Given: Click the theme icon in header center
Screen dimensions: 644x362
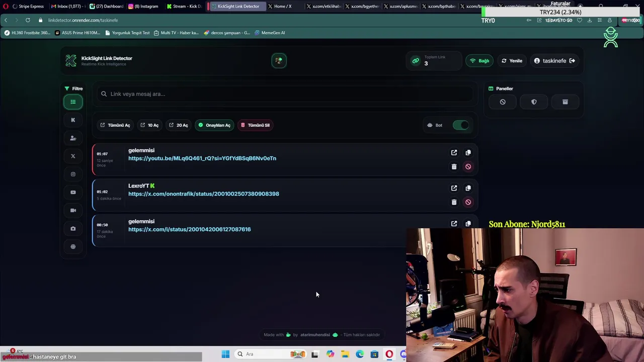Looking at the screenshot, I should 279,60.
